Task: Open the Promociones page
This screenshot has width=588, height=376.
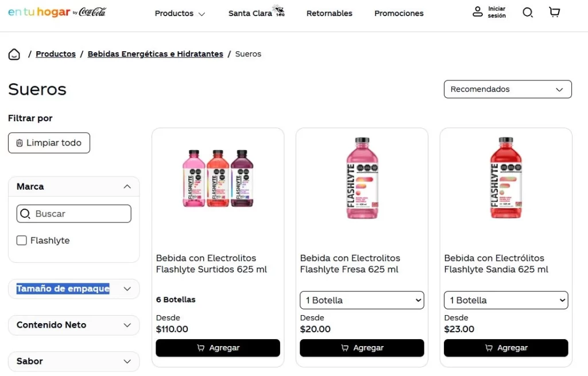Action: pyautogui.click(x=399, y=13)
